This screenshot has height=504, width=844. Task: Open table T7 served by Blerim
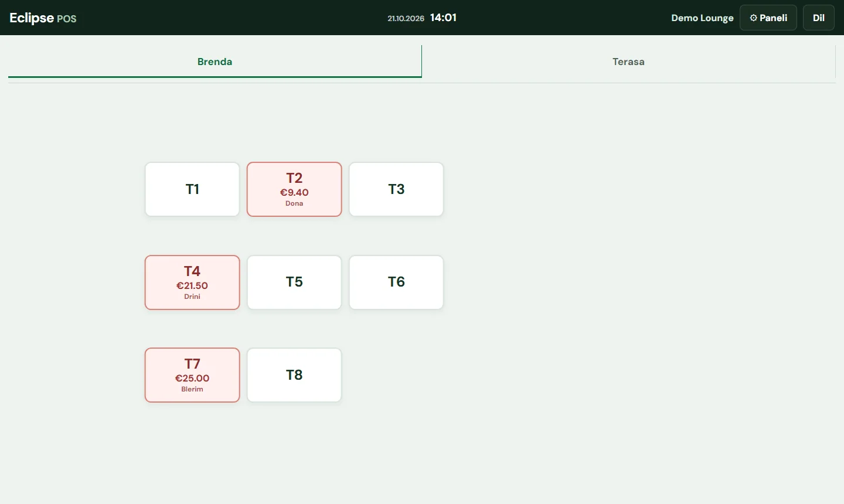click(192, 375)
